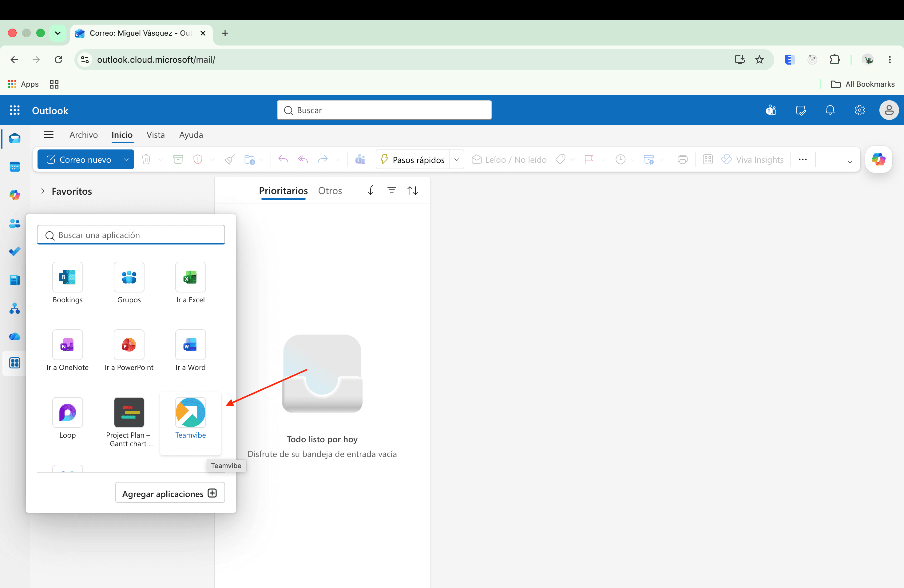This screenshot has width=904, height=588.
Task: Open the Loop app
Action: click(x=68, y=418)
